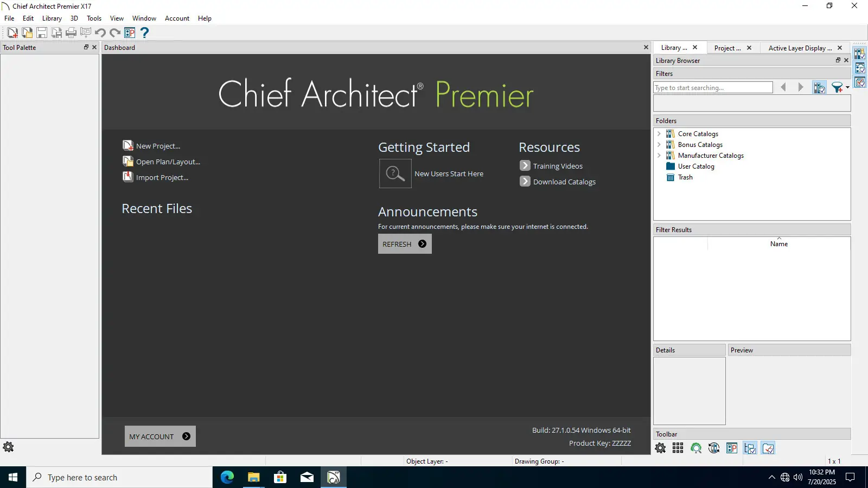
Task: Close the Active Layer Display tab
Action: [x=840, y=48]
